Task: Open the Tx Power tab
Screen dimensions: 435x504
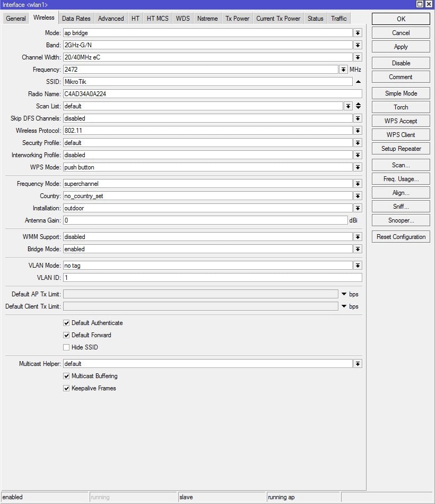Action: pyautogui.click(x=237, y=18)
